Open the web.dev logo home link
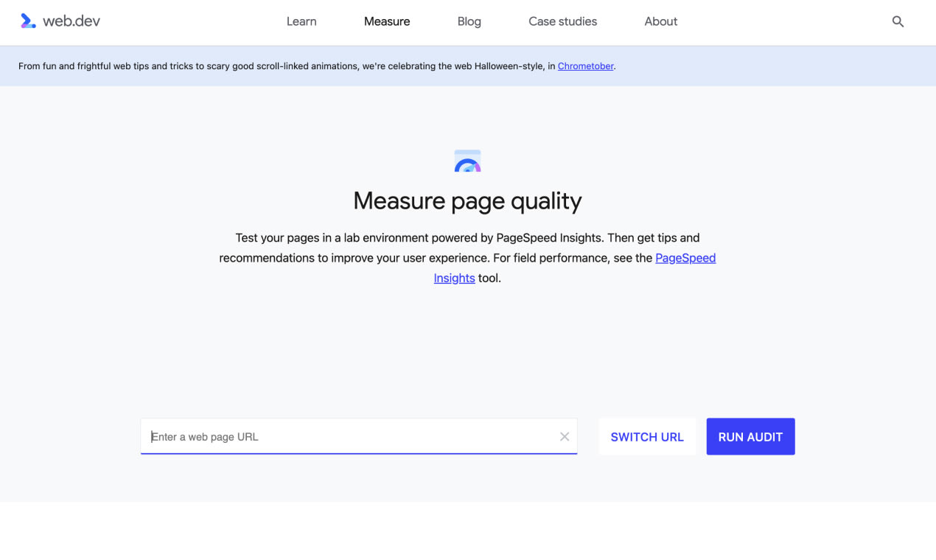 [x=60, y=21]
